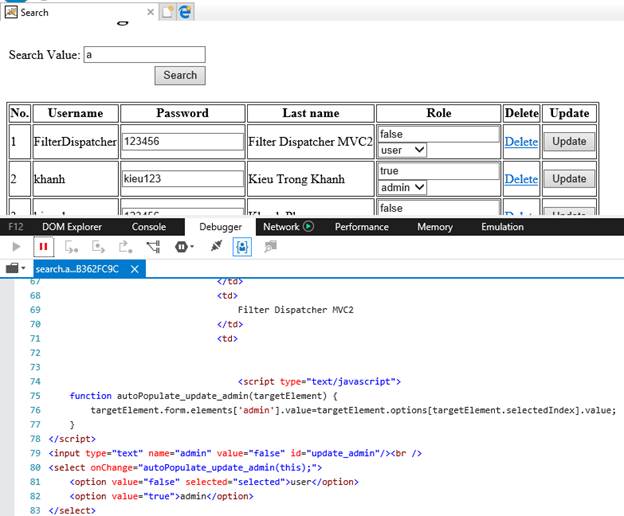Click the Break on new worker icon

[x=153, y=247]
